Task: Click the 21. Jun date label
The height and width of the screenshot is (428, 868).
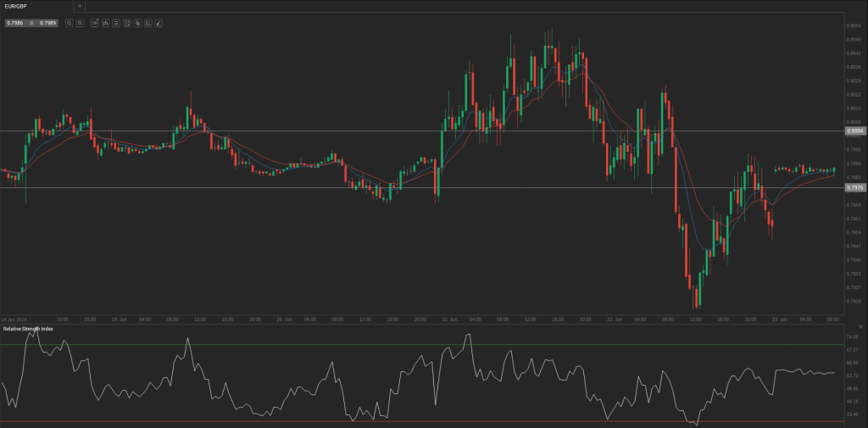Action: (449, 320)
